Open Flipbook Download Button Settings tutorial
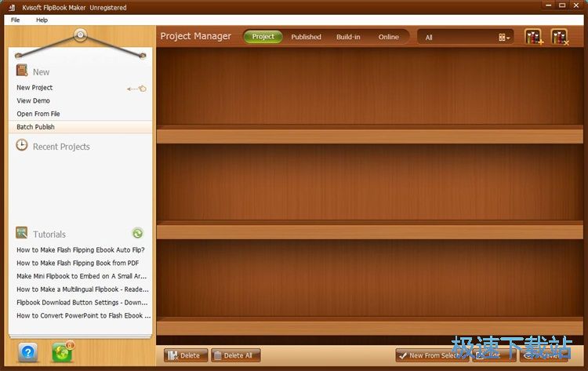This screenshot has width=588, height=371. point(82,302)
